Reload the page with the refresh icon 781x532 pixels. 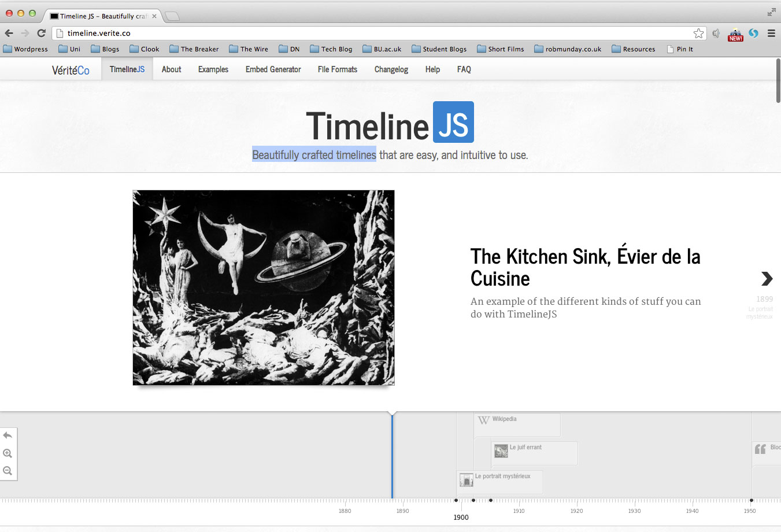(41, 33)
